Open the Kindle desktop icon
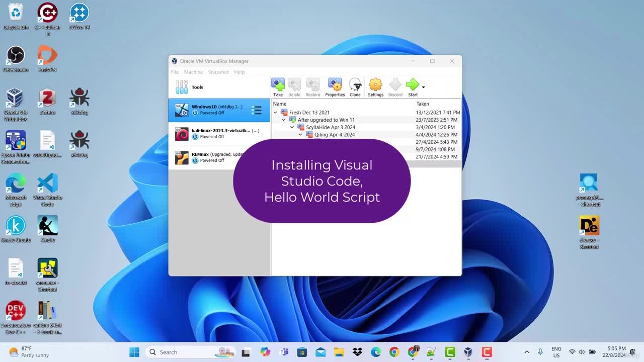The height and width of the screenshot is (362, 644). click(47, 230)
